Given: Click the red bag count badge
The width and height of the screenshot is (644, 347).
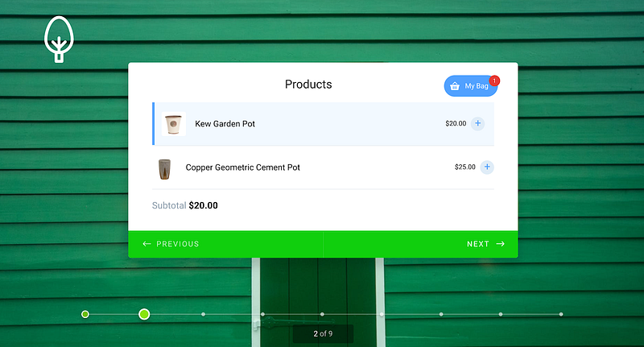Looking at the screenshot, I should click(494, 81).
